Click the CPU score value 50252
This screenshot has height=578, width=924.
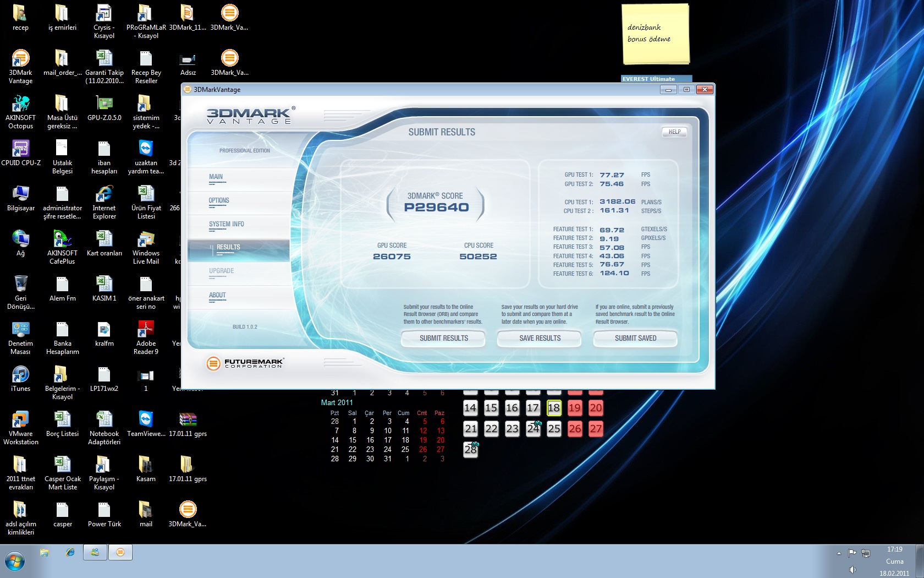click(x=478, y=257)
